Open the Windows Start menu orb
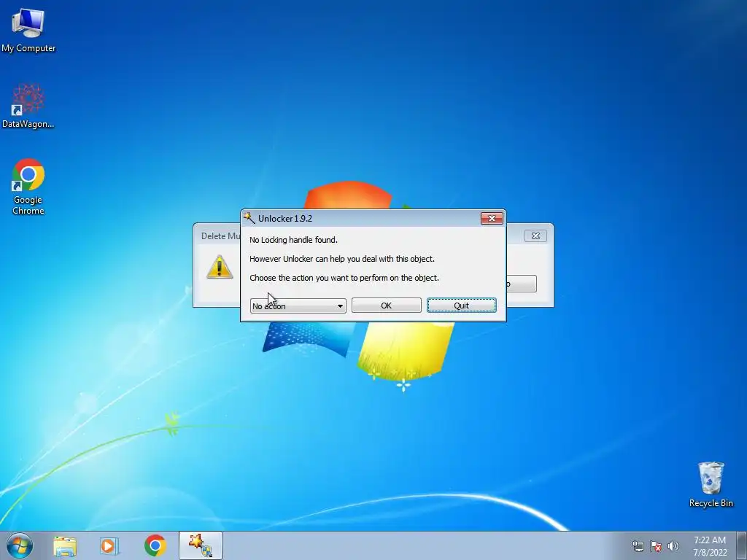Viewport: 747px width, 560px height. point(20,545)
